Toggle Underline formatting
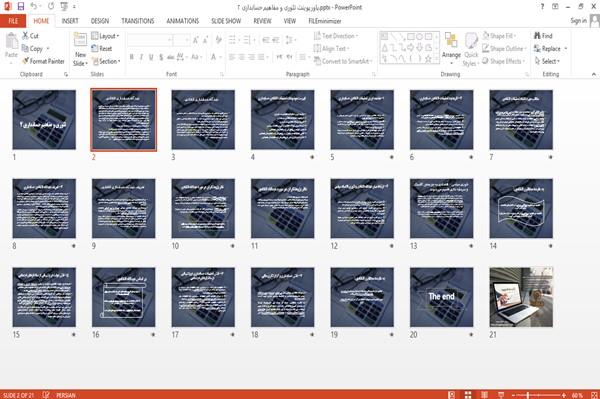The height and width of the screenshot is (399, 600). [x=151, y=57]
